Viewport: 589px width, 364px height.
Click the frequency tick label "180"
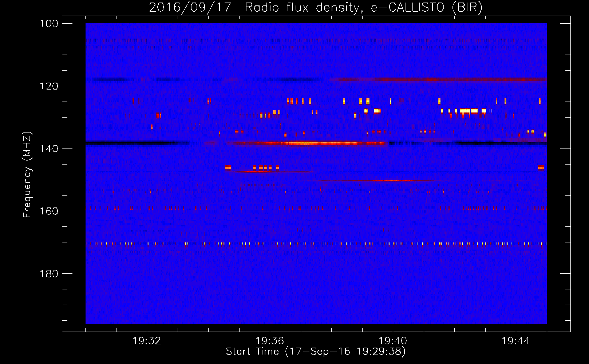48,274
